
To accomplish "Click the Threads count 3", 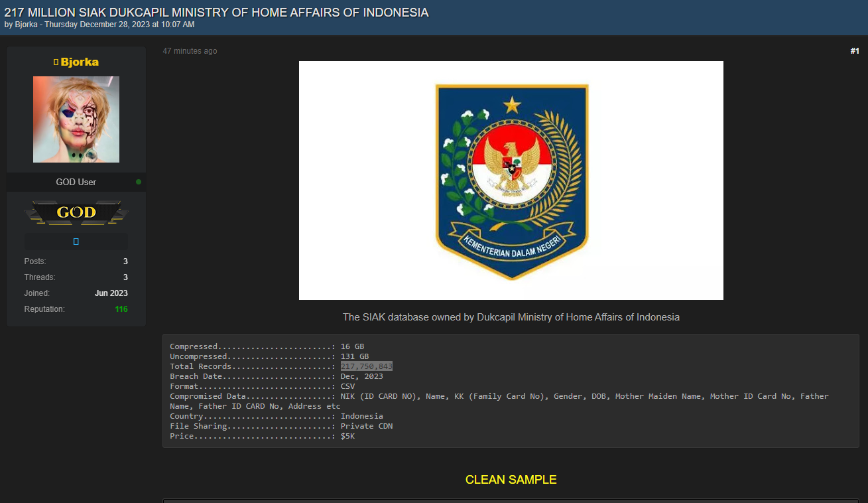I will (125, 277).
